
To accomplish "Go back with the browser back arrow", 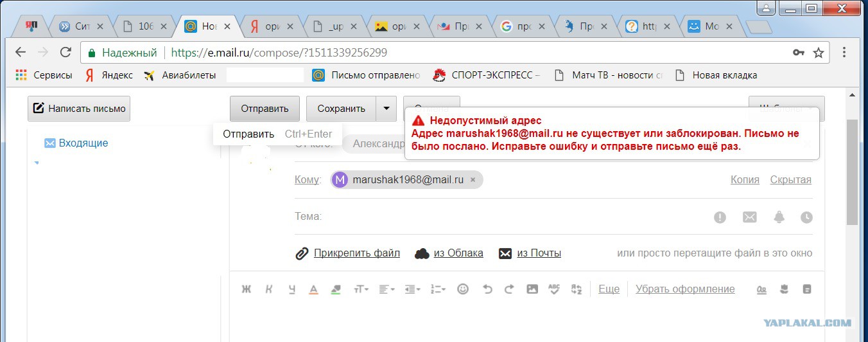I will click(21, 53).
